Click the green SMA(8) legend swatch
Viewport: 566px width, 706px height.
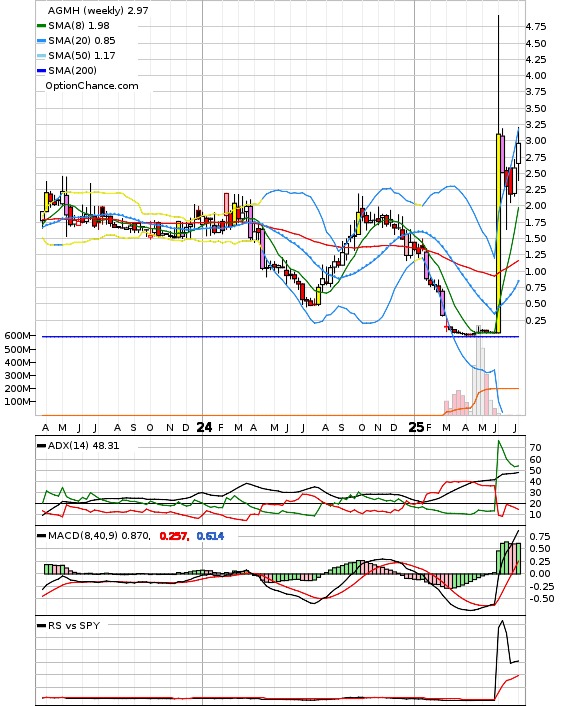tap(41, 26)
